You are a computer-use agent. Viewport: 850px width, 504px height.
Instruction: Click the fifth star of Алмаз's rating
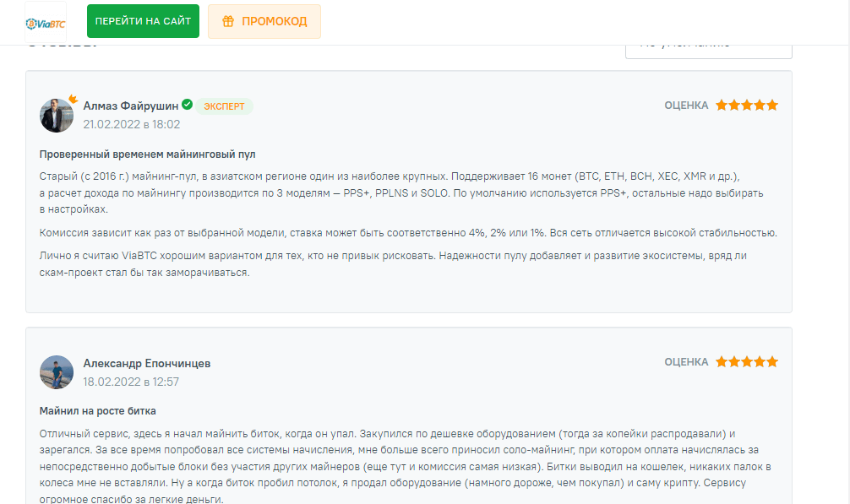(772, 106)
